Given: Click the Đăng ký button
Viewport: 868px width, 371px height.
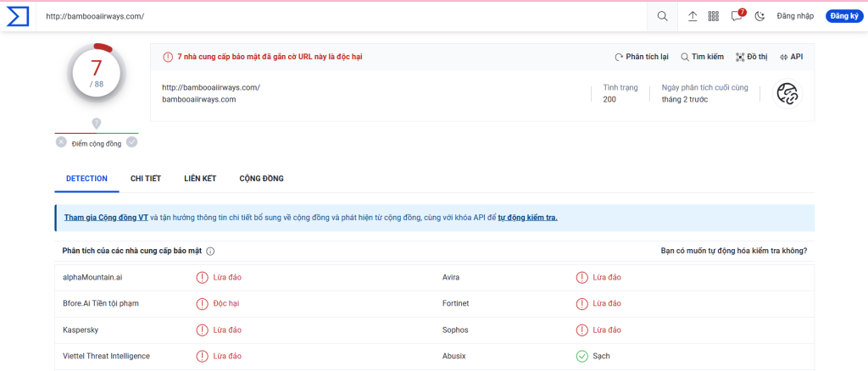Looking at the screenshot, I should point(845,16).
